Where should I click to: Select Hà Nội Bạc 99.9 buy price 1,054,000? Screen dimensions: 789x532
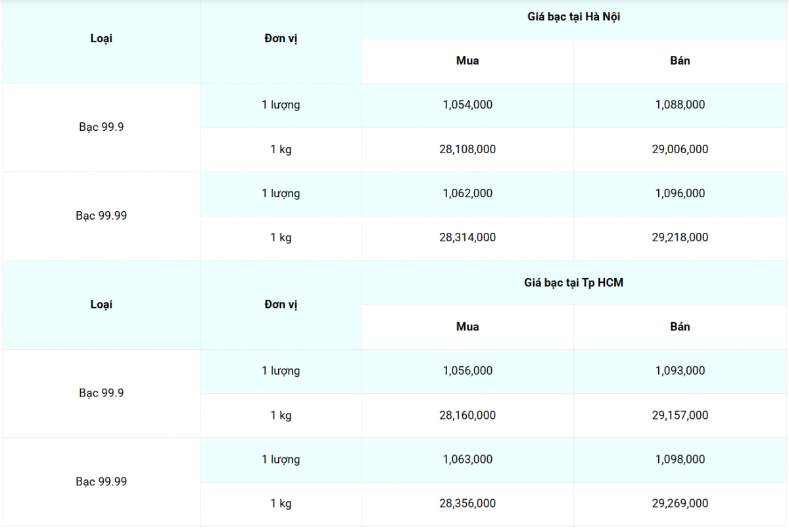pos(467,105)
